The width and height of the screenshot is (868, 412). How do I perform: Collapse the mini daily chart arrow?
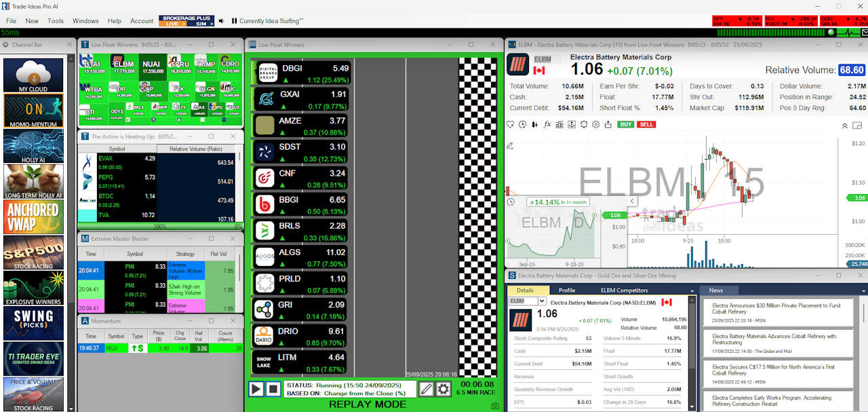click(x=633, y=201)
